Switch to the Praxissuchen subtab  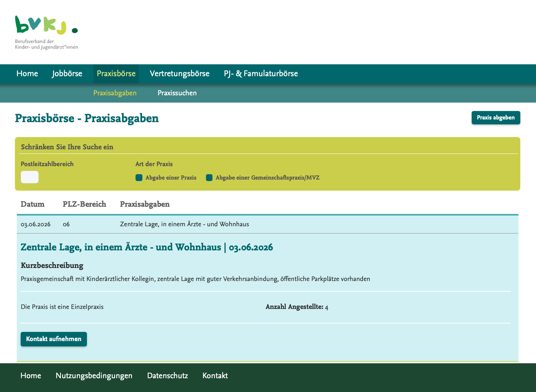click(177, 93)
